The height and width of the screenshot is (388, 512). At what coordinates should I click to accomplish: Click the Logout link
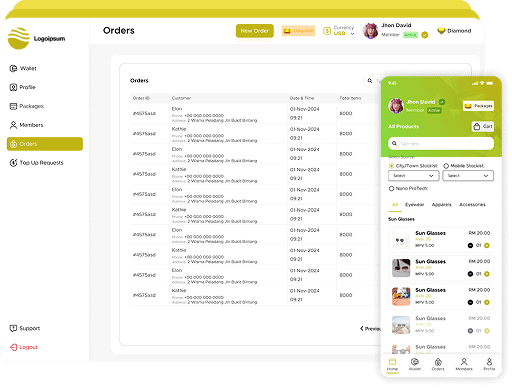(x=24, y=347)
